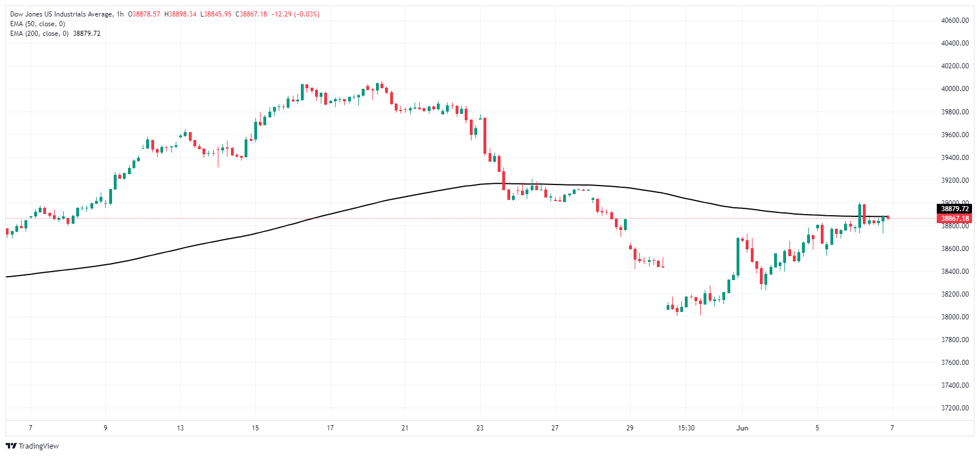Click the Jun date label on time axis
Image resolution: width=980 pixels, height=456 pixels.
pos(742,428)
